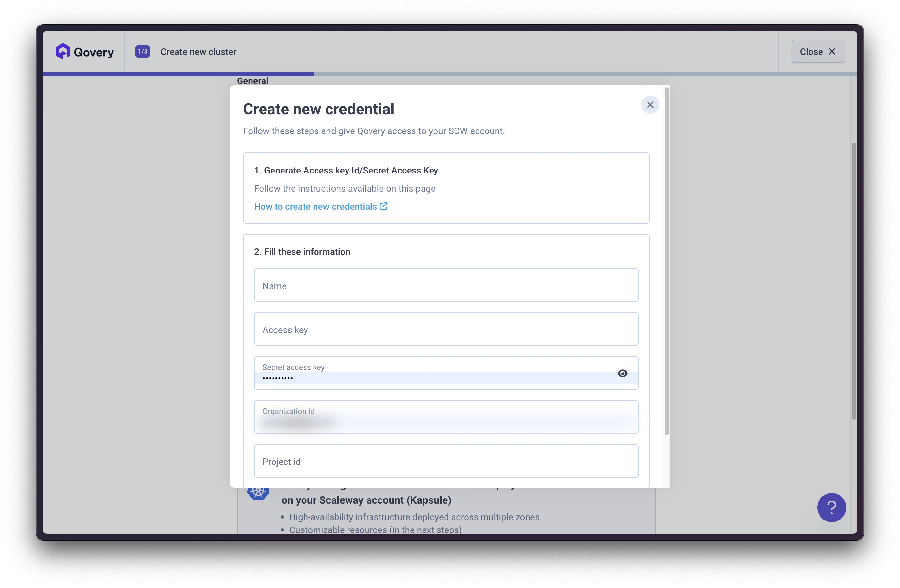Toggle visibility of the masked password dots
Screen dimensions: 900x588
[622, 373]
